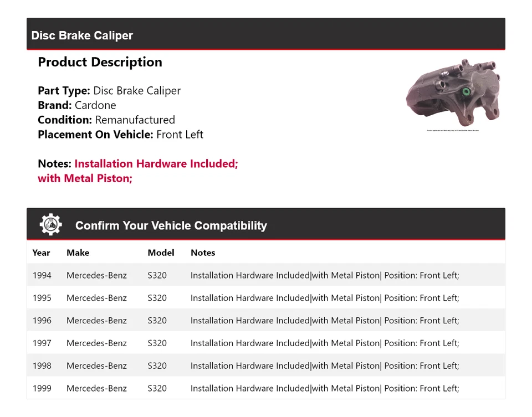Click Placement On Vehicle: Front Left
The image size is (532, 417).
(120, 134)
